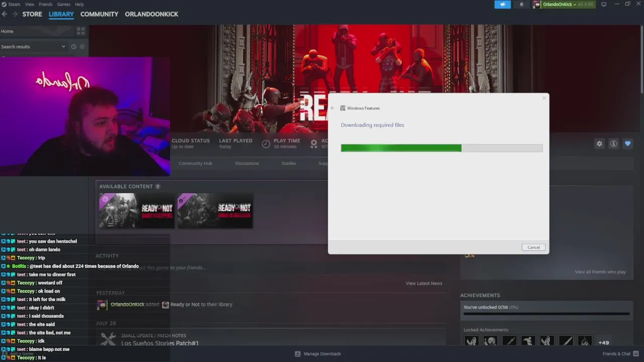
Task: Click the patch notes wrench icon
Action: point(108,339)
